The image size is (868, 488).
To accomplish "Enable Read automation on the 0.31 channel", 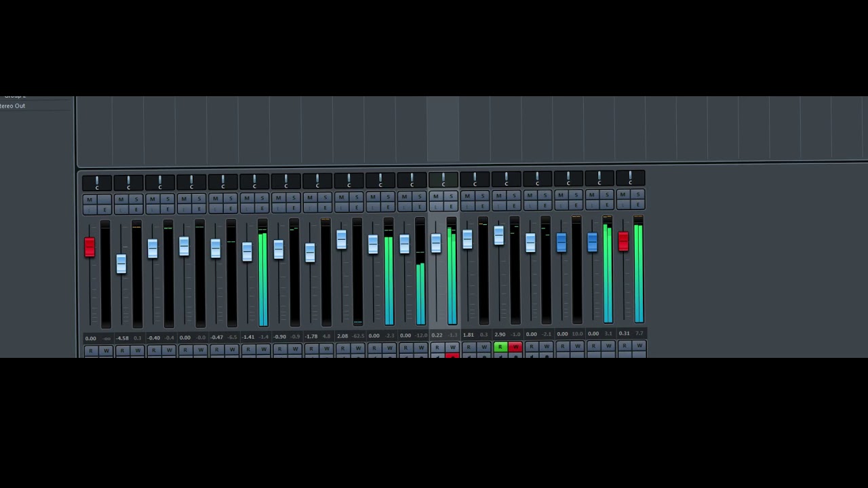I will [x=625, y=346].
